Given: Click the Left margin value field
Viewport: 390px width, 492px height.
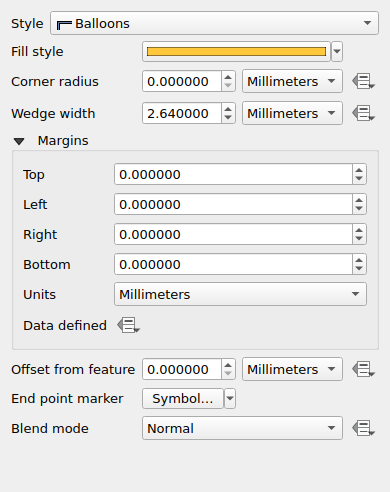Looking at the screenshot, I should (x=233, y=204).
